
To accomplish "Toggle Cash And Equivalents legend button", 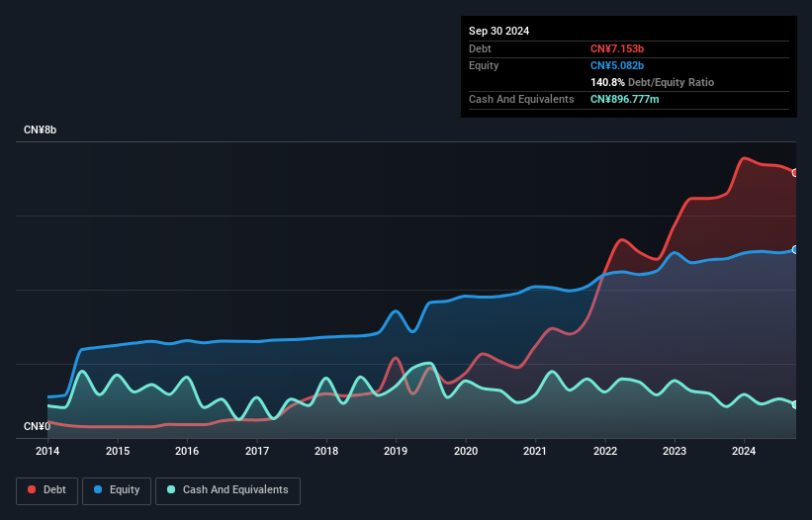I will (227, 490).
